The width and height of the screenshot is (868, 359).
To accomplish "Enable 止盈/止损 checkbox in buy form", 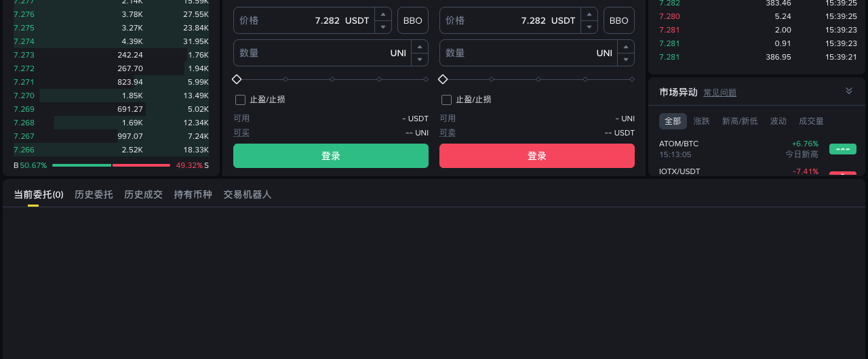I will coord(240,100).
